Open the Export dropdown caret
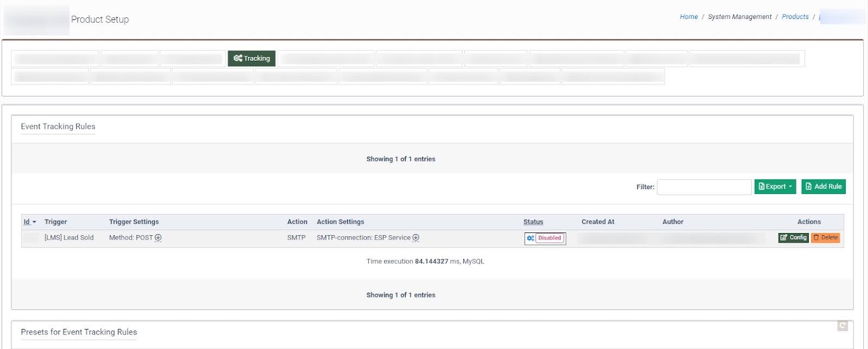 [x=790, y=186]
